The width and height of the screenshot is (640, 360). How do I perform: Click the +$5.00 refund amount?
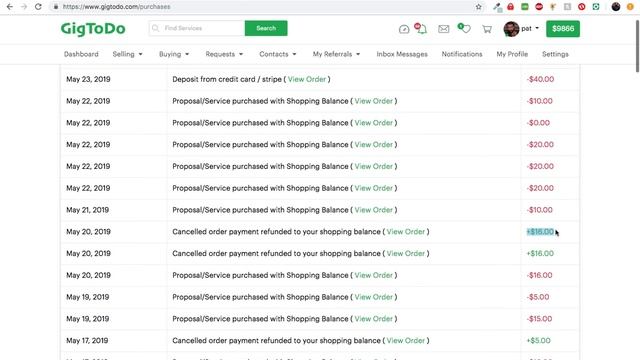pos(538,340)
